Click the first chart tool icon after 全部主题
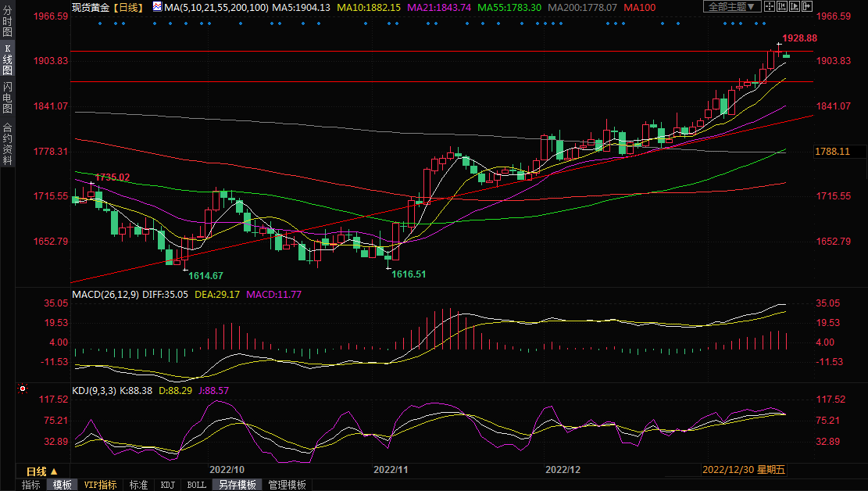 point(770,7)
